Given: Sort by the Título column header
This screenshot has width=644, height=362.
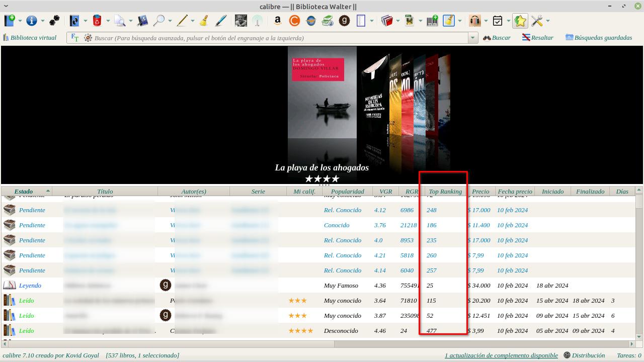Looking at the screenshot, I should (x=105, y=191).
